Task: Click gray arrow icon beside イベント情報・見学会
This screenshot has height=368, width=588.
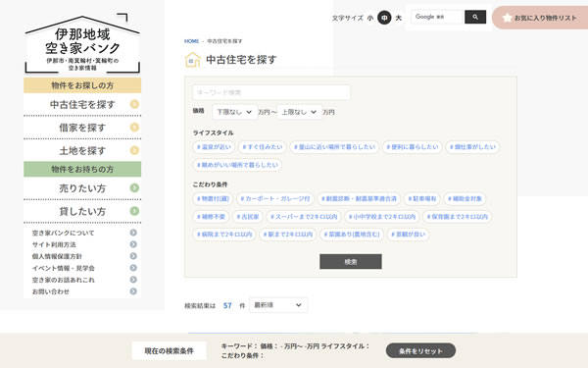Action: point(133,268)
